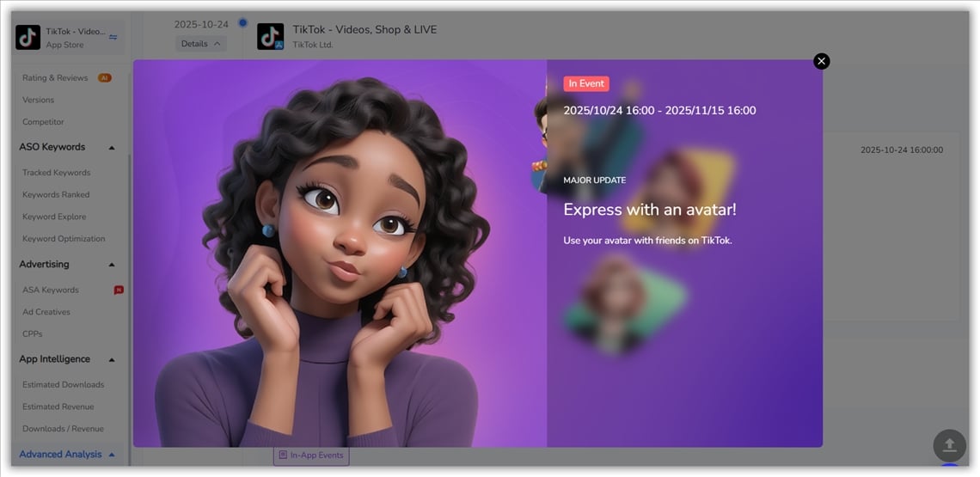Click the TikTok icon in sidebar header
This screenshot has height=477, width=980.
tap(28, 37)
